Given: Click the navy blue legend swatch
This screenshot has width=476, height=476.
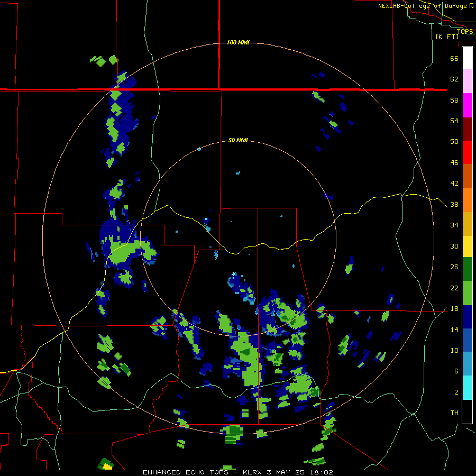Looking at the screenshot, I should [467, 317].
